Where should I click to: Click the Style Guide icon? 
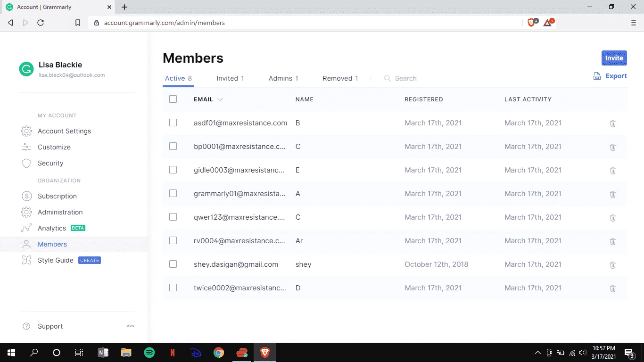tap(26, 260)
